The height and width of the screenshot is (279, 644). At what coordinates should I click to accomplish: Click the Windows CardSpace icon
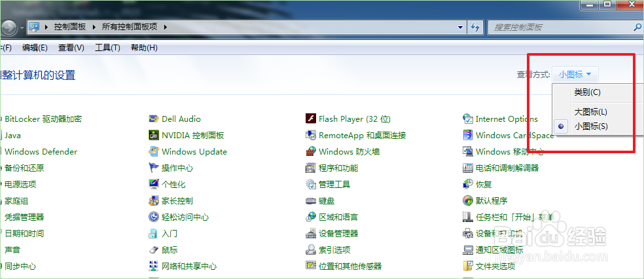pyautogui.click(x=467, y=135)
